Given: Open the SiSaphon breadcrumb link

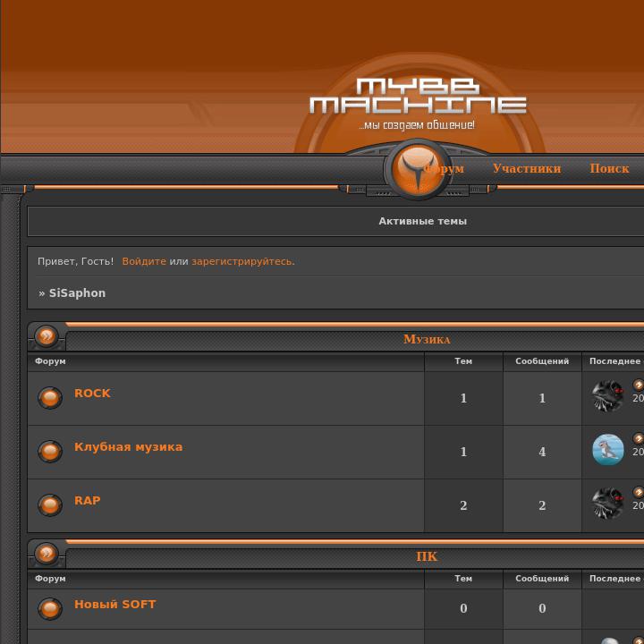Looking at the screenshot, I should pyautogui.click(x=77, y=292).
